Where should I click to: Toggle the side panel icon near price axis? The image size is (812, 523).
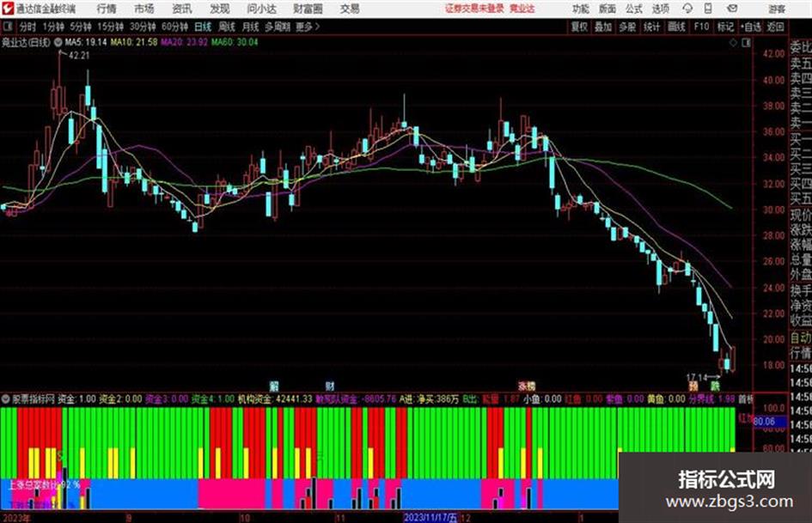(x=746, y=43)
